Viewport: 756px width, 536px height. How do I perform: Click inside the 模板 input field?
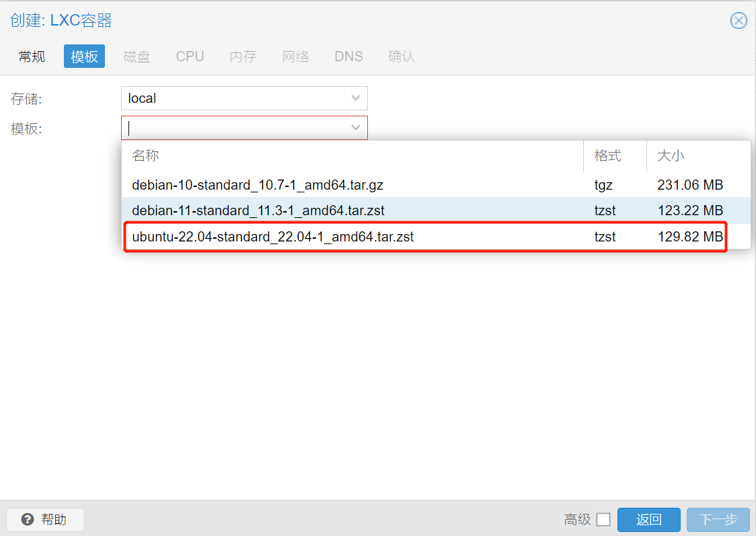[235, 128]
